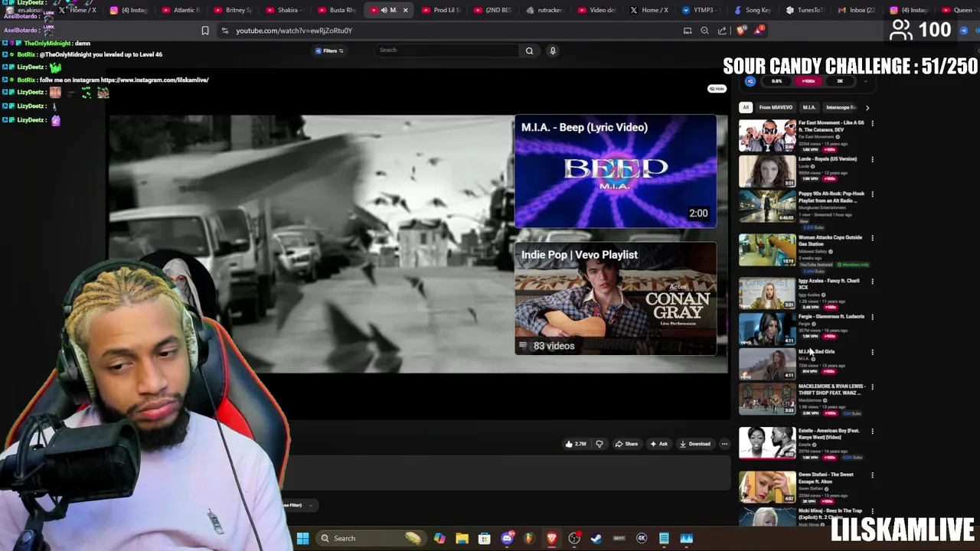The height and width of the screenshot is (551, 980).
Task: Open the Windows Start menu
Action: coord(302,539)
